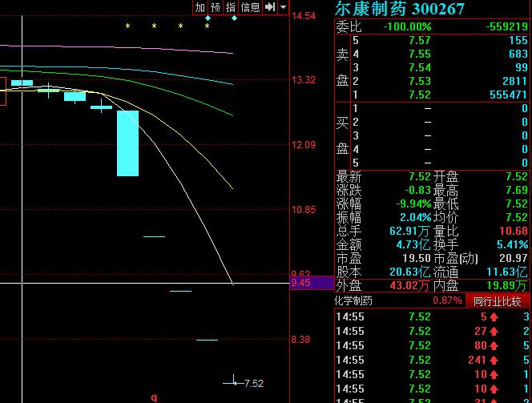Click the cyan diamond marker under 预
Screen dimensions: 532x403
pos(208,18)
